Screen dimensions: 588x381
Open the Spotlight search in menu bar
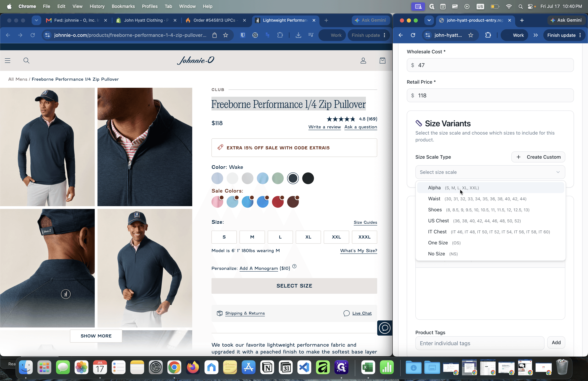[520, 6]
